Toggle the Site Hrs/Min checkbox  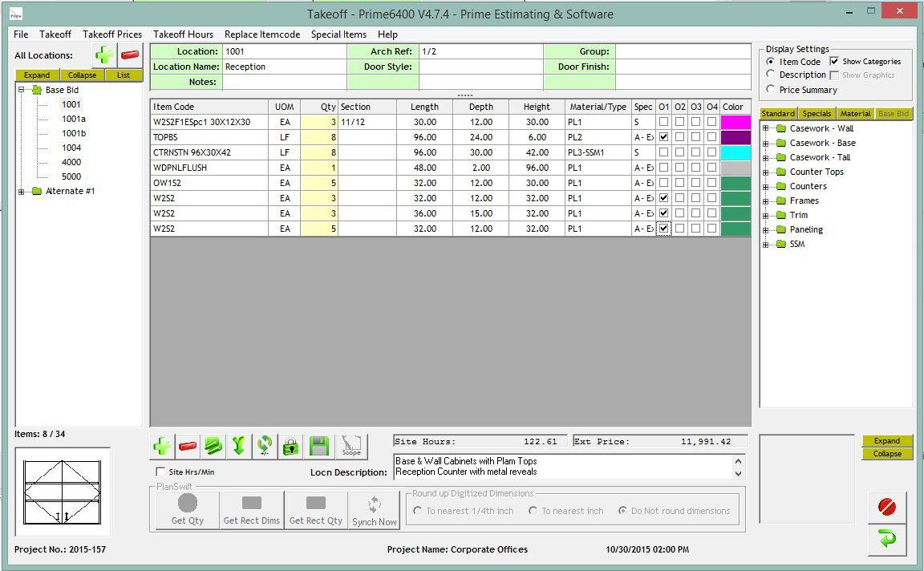click(x=160, y=472)
